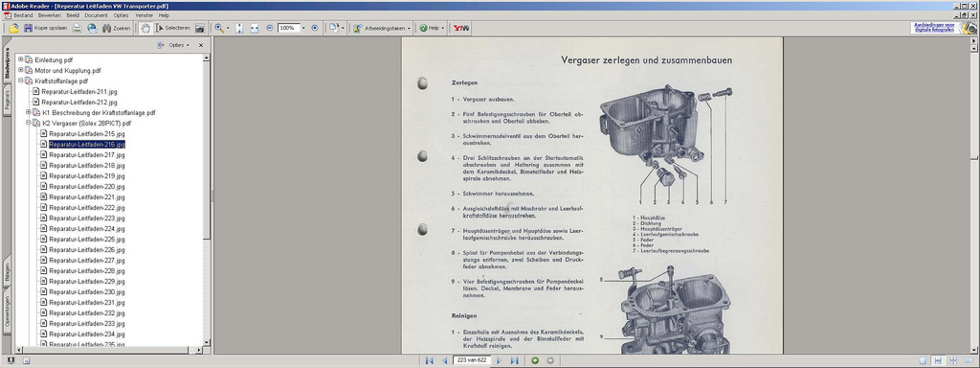The width and height of the screenshot is (980, 368).
Task: Click the Snapshot camera tool
Action: 200,28
